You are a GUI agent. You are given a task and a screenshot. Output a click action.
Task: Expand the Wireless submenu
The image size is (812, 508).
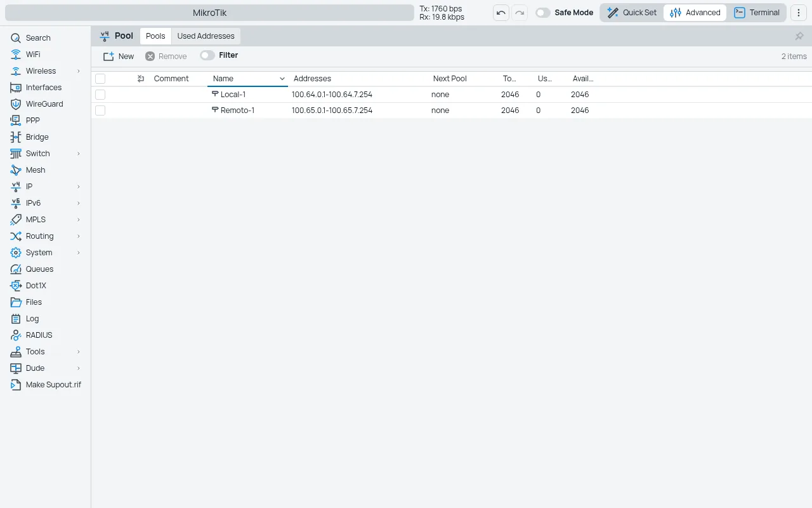point(79,71)
